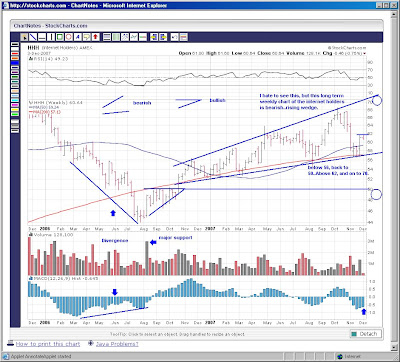Choose the bottom line-thickness option in the palette
Screen dimensions: 400x362
pos(15,131)
